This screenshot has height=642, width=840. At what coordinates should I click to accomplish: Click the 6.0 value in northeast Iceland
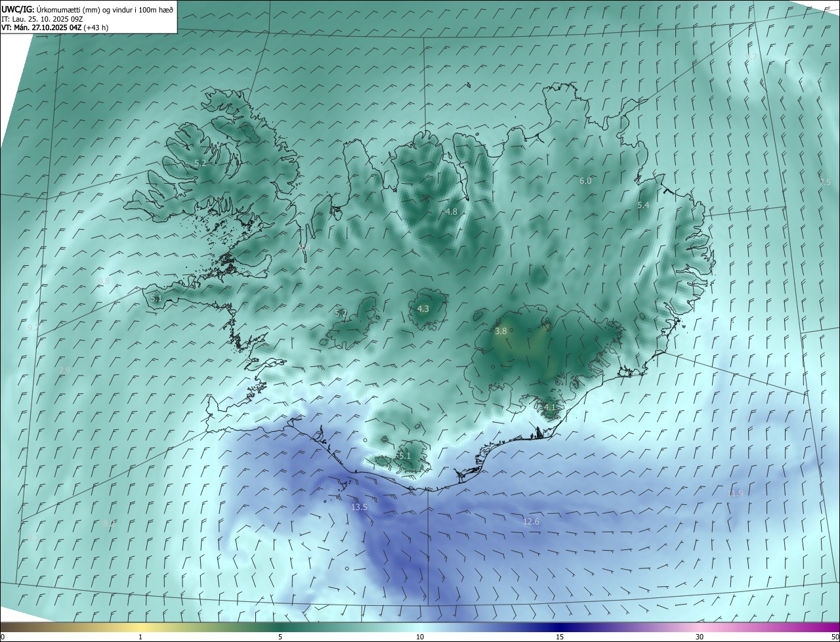(585, 181)
